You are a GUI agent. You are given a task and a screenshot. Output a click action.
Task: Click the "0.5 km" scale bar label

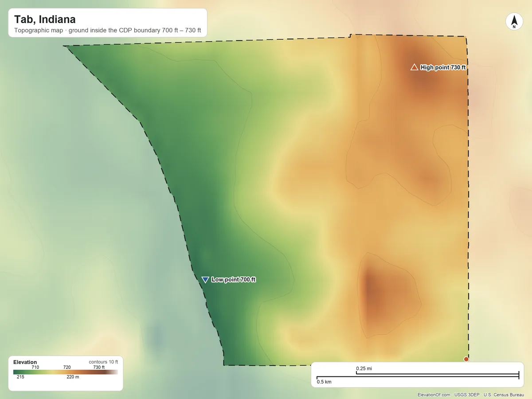pyautogui.click(x=324, y=382)
